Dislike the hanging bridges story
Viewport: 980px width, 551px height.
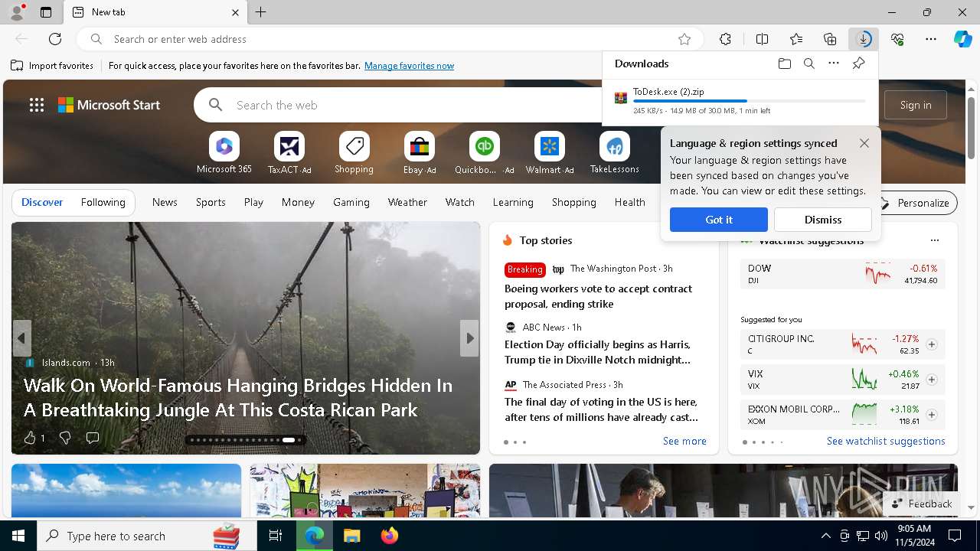[x=65, y=438]
